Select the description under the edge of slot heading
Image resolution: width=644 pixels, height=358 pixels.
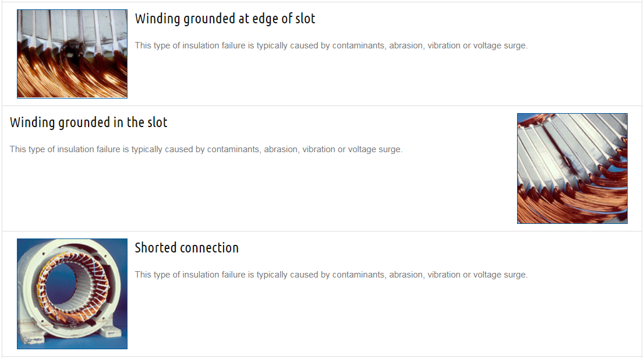(331, 45)
